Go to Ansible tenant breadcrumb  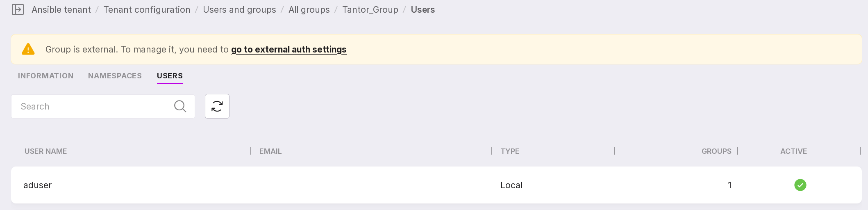pyautogui.click(x=61, y=9)
